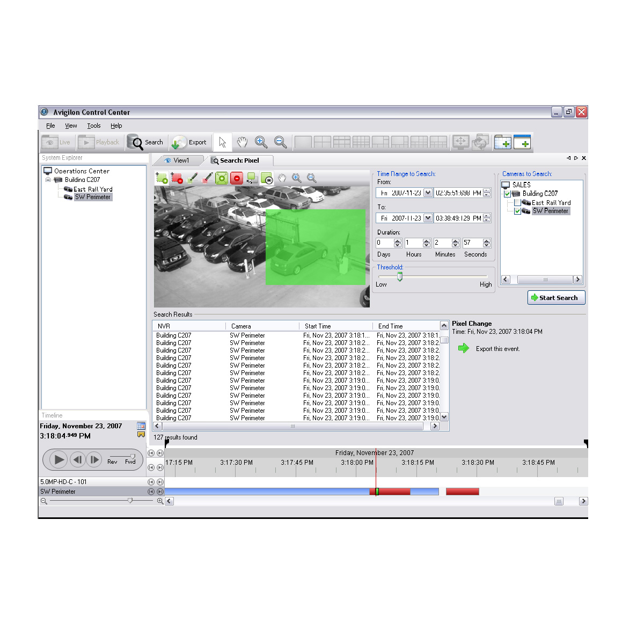Viewport: 644px width, 644px height.
Task: Click the timeline zoom slider handle
Action: point(130,501)
